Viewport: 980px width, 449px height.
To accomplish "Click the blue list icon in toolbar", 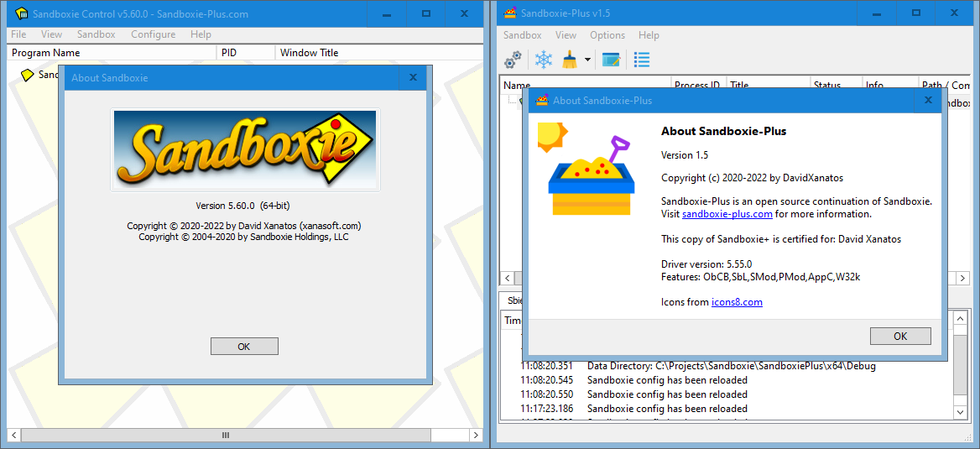I will (x=642, y=60).
